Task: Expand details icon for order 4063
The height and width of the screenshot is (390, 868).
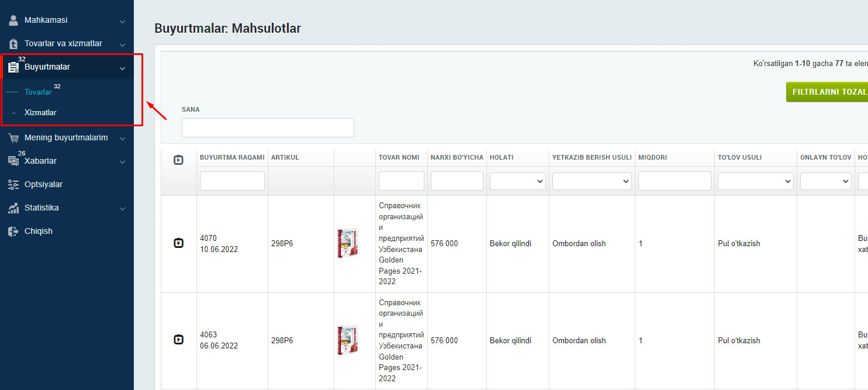Action: (179, 340)
